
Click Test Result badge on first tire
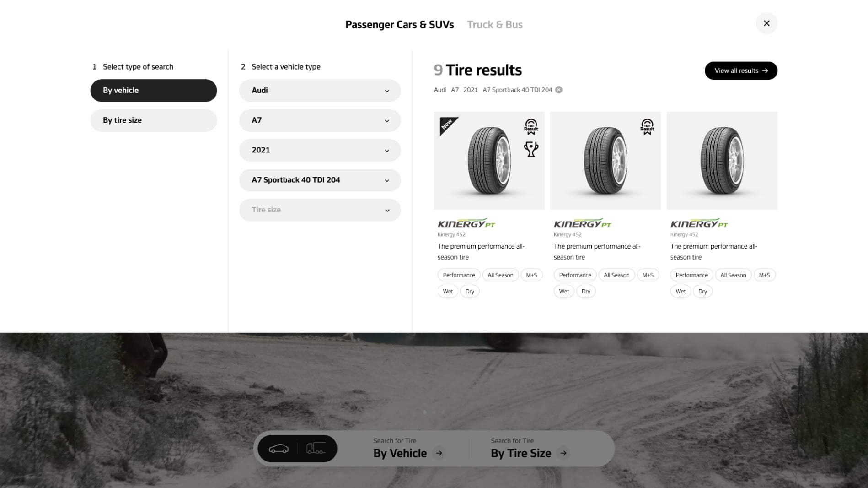531,127
